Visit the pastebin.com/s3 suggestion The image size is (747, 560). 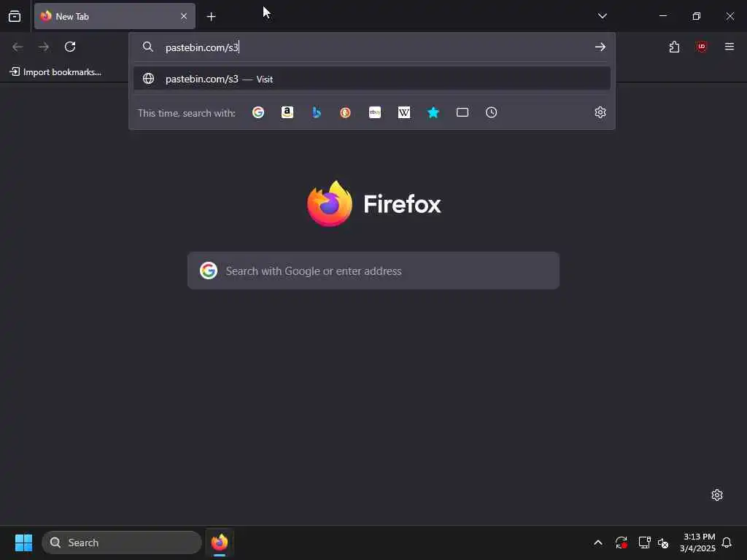371,79
